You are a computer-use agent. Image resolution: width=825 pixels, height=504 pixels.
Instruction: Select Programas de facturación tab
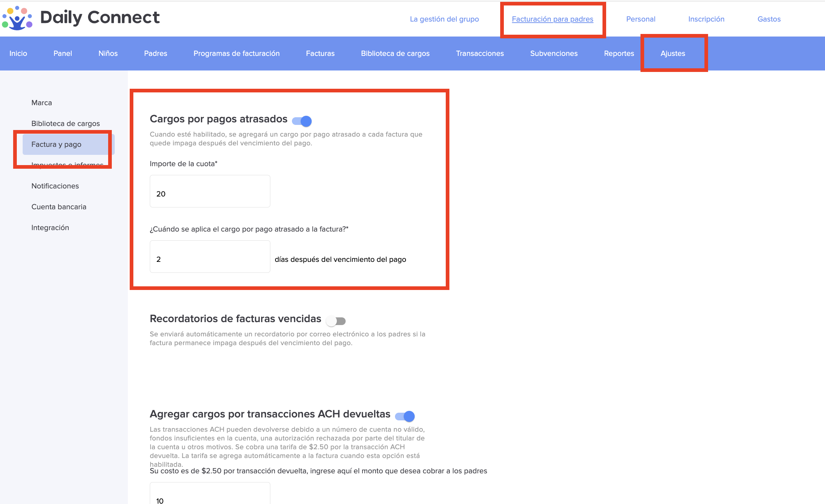236,53
